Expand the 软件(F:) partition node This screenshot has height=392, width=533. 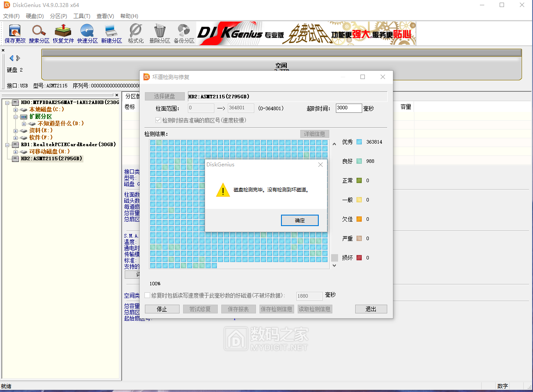pos(16,137)
